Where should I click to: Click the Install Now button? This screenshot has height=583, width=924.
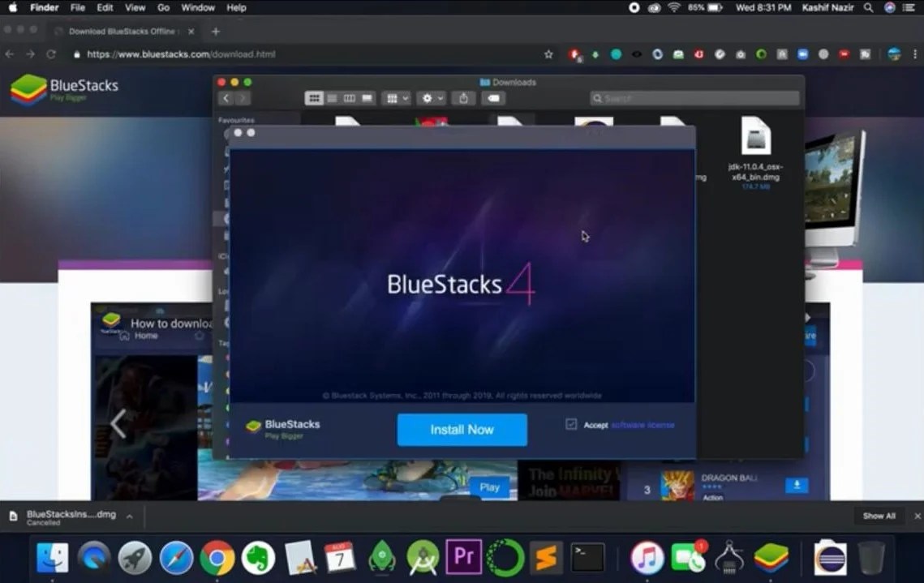(x=462, y=430)
